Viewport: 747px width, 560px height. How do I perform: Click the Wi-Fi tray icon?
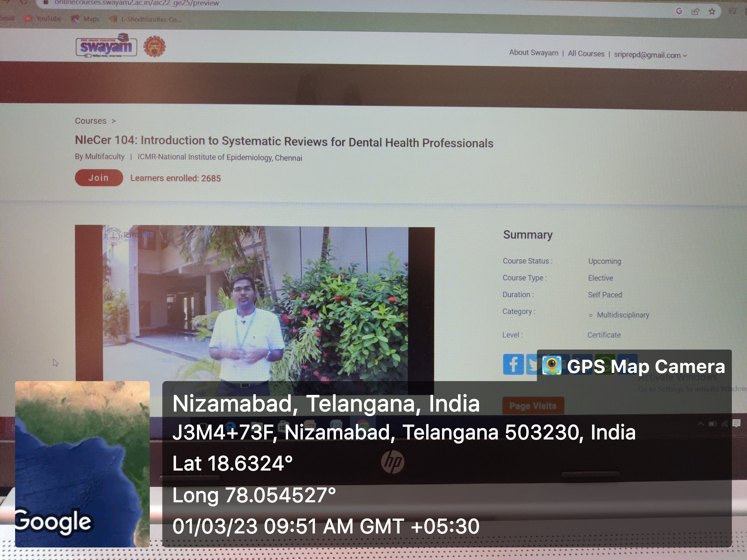coord(725,424)
